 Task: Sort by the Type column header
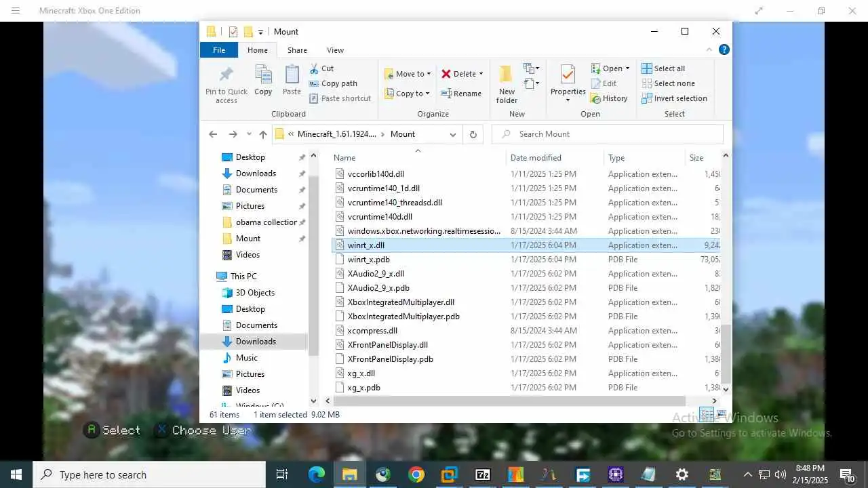coord(644,157)
